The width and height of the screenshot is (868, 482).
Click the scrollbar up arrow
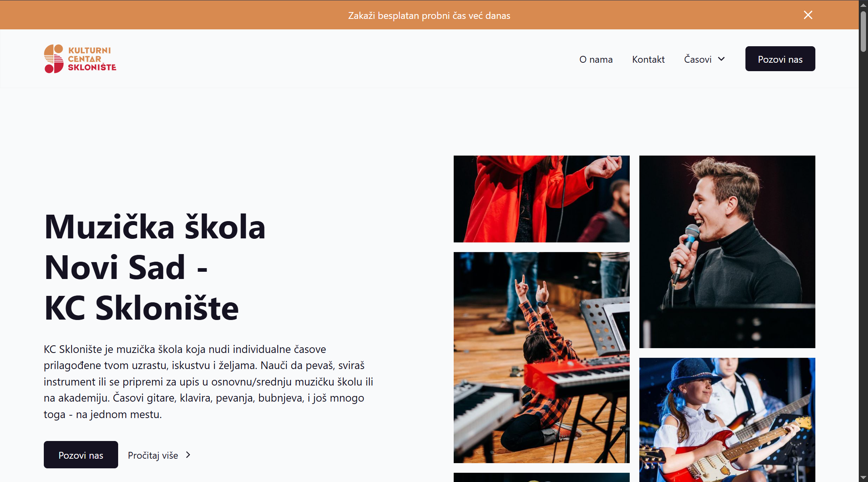pos(863,5)
